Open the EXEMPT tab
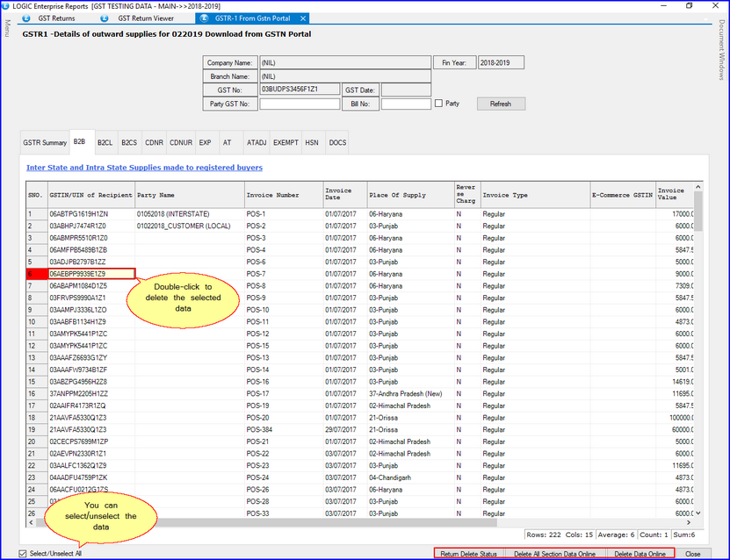730x560 pixels. (285, 142)
